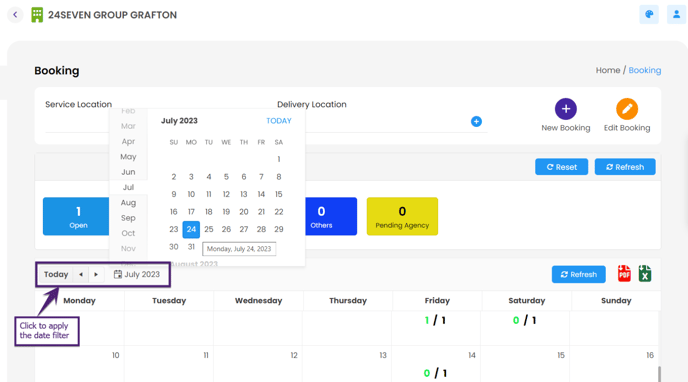Click TODAY link in the date picker popup
The height and width of the screenshot is (382, 688).
pos(279,121)
